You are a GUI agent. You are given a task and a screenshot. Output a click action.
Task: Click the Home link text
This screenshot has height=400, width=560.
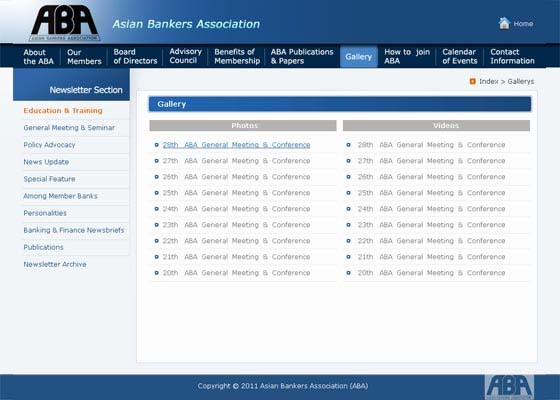523,24
